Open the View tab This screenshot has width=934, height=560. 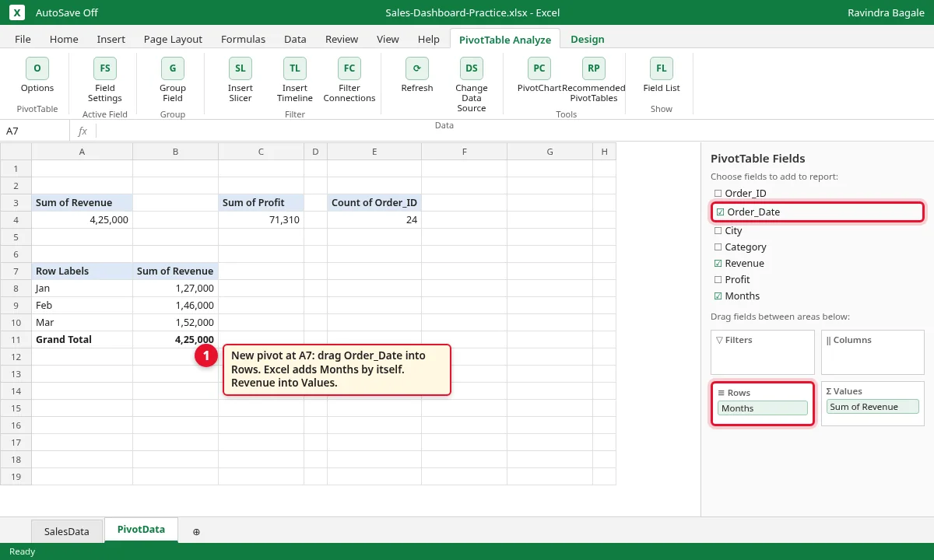coord(388,39)
